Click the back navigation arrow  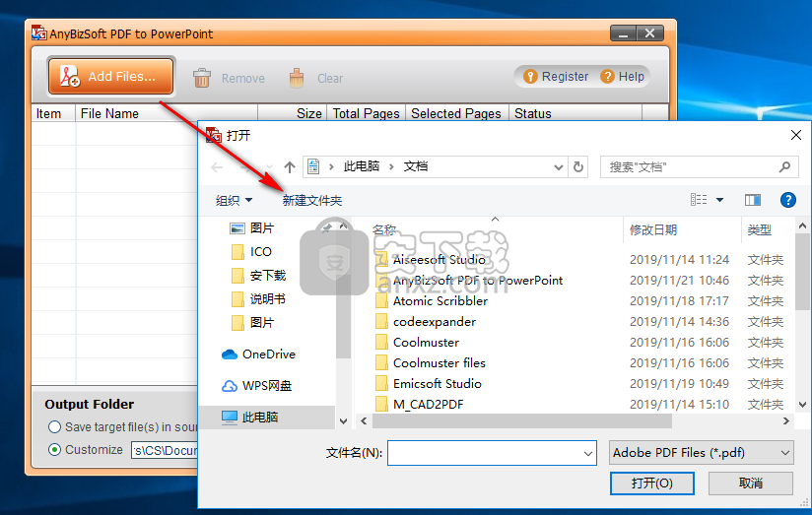(x=217, y=167)
